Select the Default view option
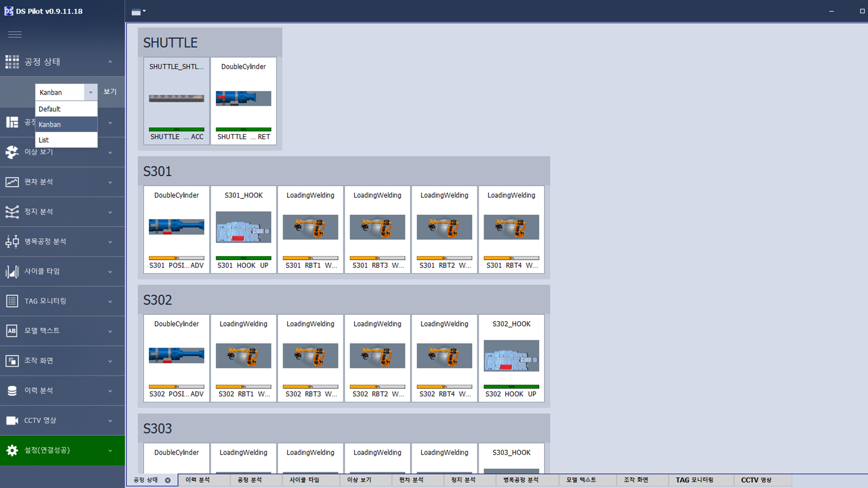The width and height of the screenshot is (868, 488). 66,109
